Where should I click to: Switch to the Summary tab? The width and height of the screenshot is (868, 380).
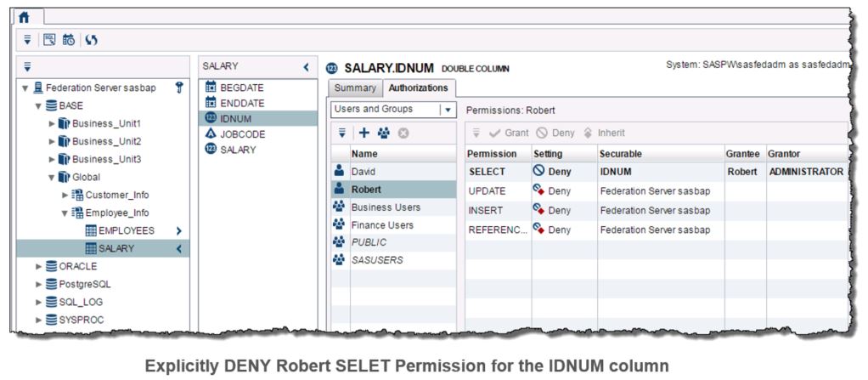[354, 88]
